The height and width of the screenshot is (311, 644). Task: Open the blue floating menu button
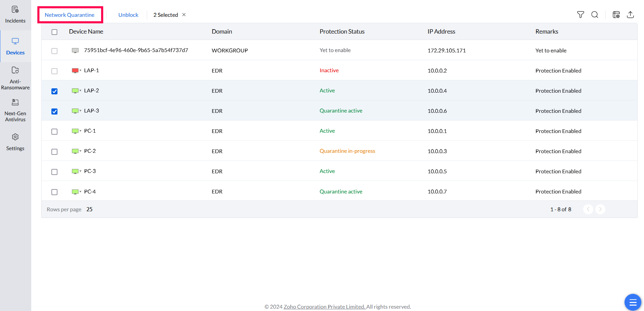point(633,302)
